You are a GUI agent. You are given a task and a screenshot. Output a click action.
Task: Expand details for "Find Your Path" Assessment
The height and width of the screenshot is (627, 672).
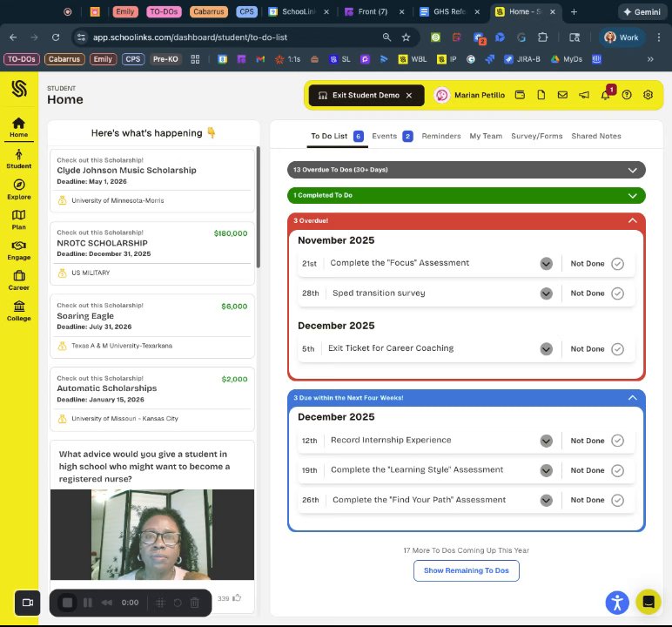pos(546,500)
